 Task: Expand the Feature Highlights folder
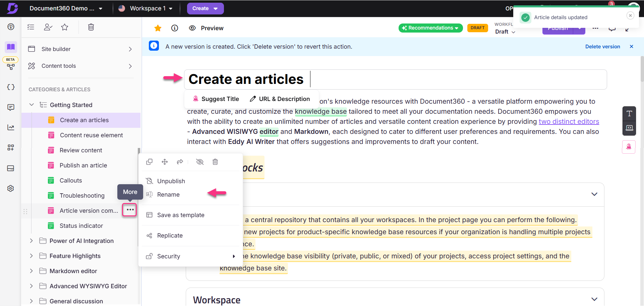[x=32, y=256]
